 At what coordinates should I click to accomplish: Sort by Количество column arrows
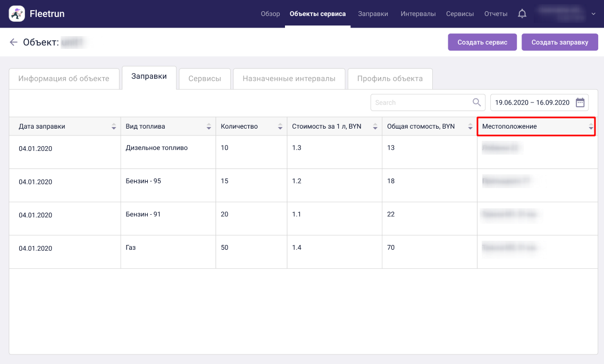pos(280,126)
